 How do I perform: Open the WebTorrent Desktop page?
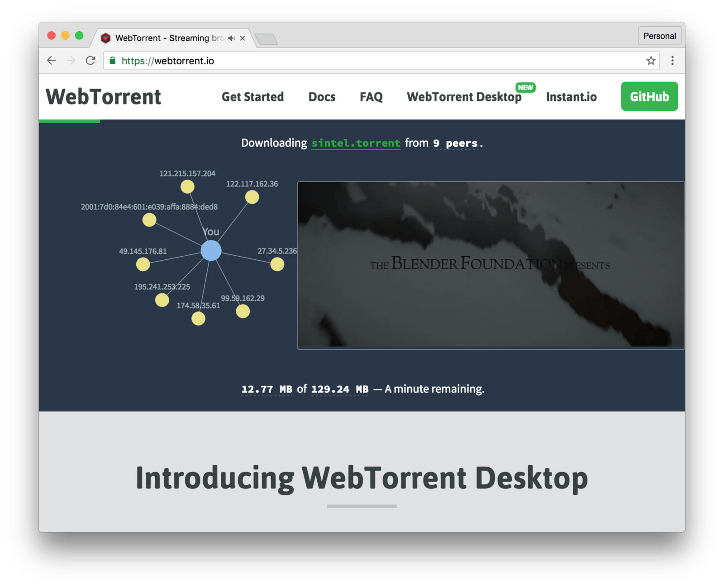coord(464,97)
